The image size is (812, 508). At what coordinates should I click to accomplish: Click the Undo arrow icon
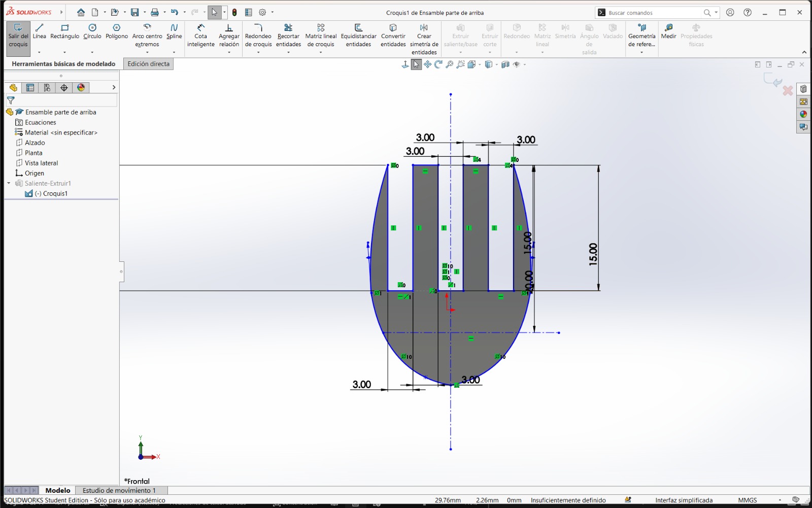(175, 12)
